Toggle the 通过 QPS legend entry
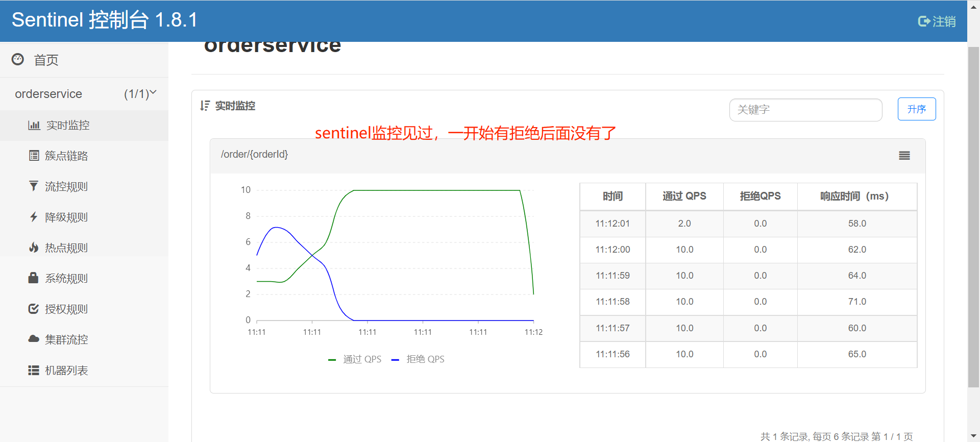This screenshot has height=442, width=980. (x=355, y=359)
